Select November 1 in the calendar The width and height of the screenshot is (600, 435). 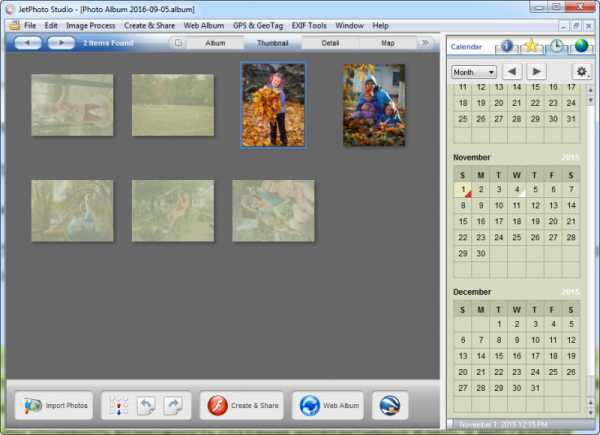pyautogui.click(x=463, y=189)
